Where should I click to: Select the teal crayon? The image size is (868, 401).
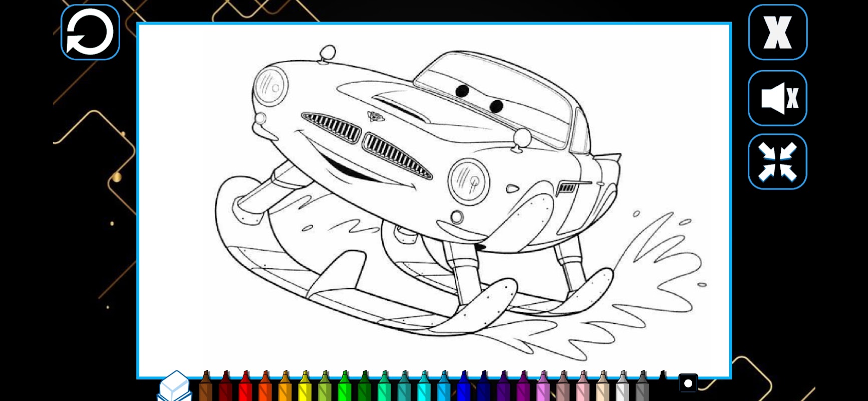click(x=404, y=386)
